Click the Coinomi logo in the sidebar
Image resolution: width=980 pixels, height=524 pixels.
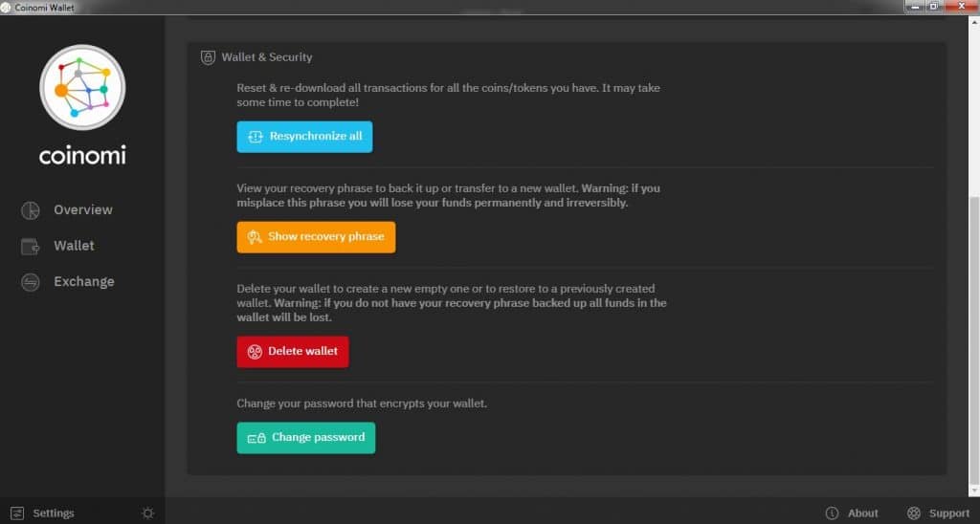82,87
